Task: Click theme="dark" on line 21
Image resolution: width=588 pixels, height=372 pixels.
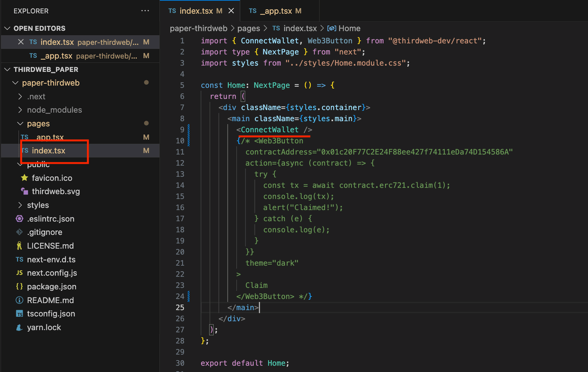Action: pyautogui.click(x=272, y=263)
